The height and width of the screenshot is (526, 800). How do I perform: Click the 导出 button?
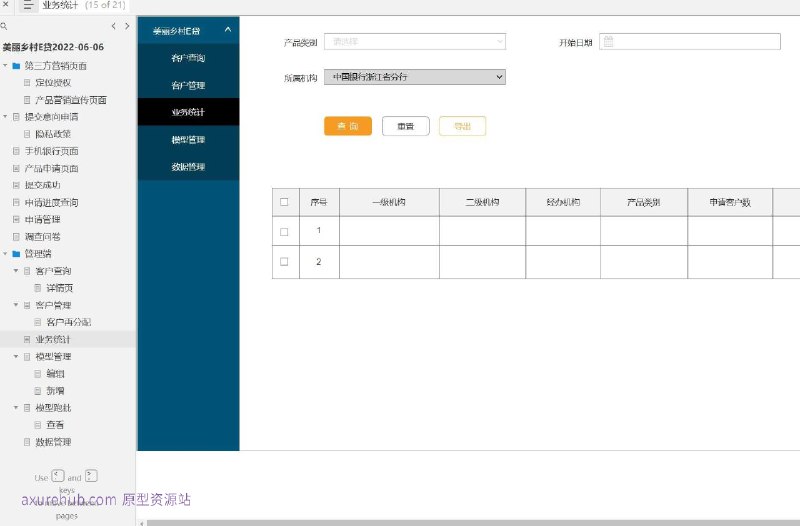point(462,126)
